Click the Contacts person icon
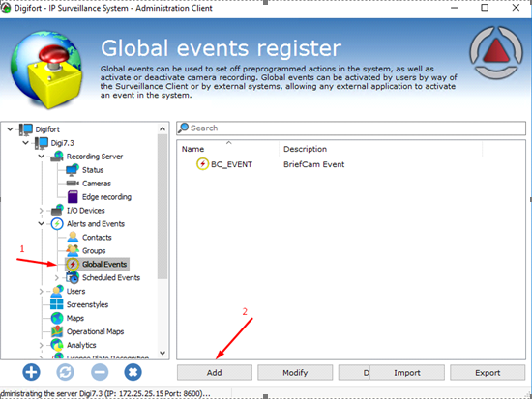The width and height of the screenshot is (532, 399). point(73,237)
